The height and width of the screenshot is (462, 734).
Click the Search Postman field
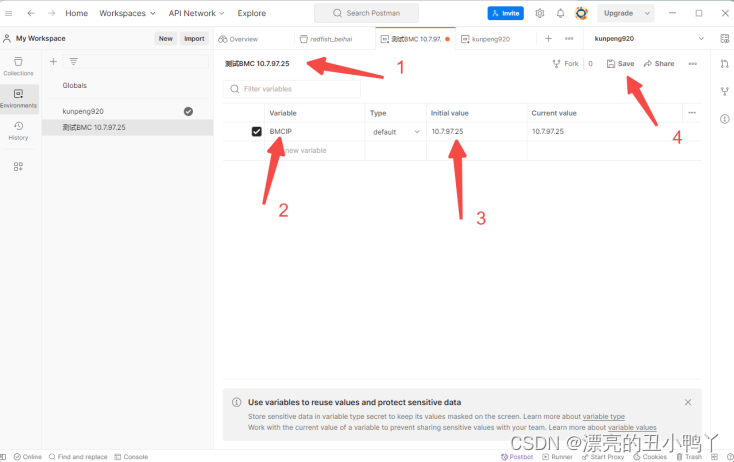367,13
